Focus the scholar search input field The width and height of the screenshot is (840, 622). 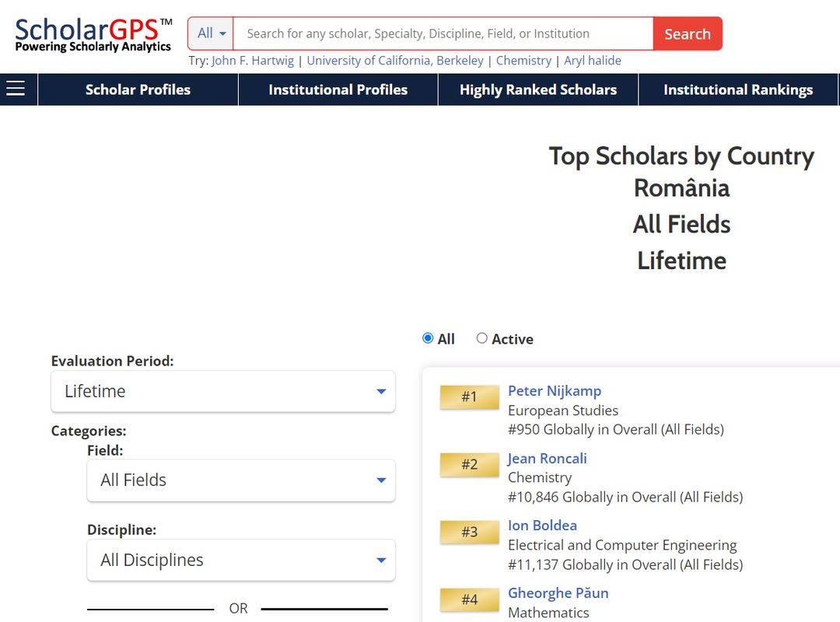443,33
